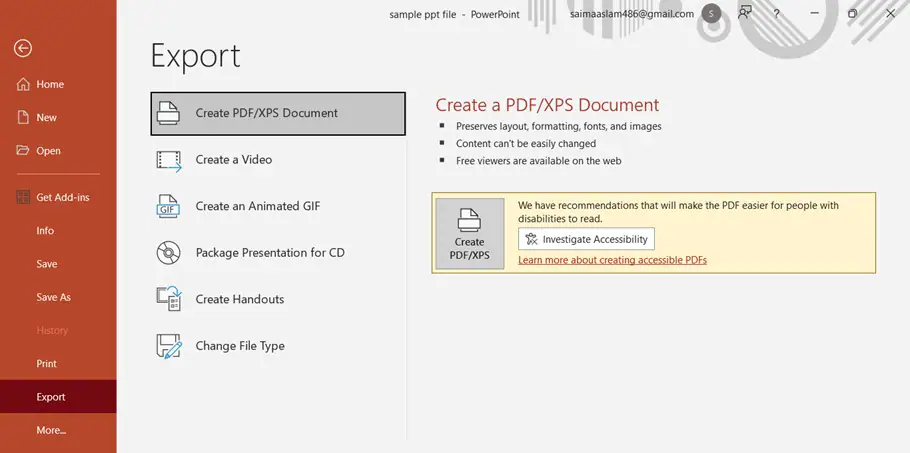This screenshot has width=910, height=453.
Task: Select the Export tab in the sidebar
Action: point(58,397)
